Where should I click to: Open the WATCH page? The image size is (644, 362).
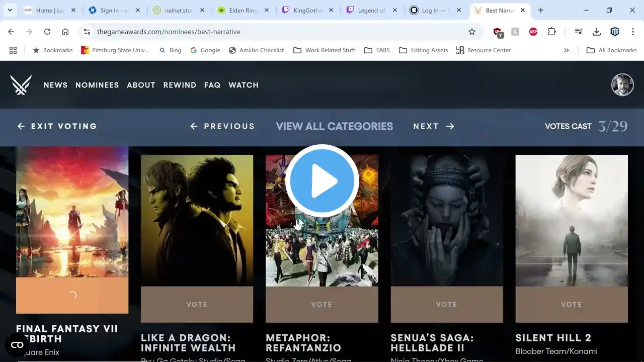244,85
